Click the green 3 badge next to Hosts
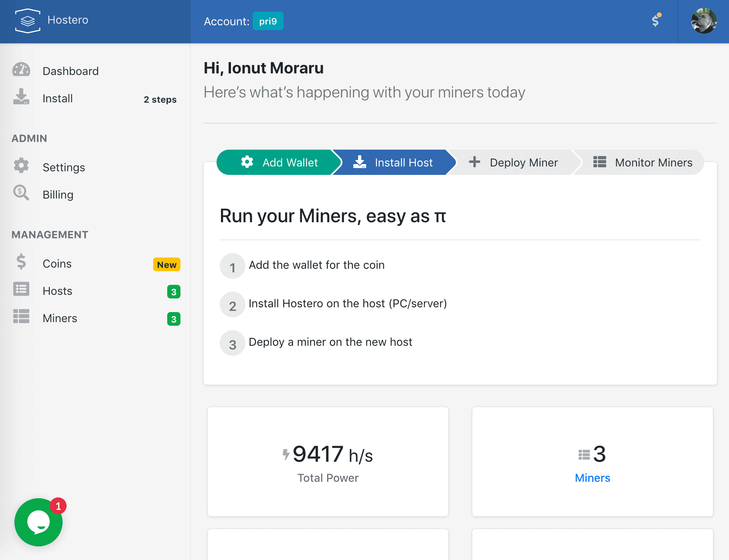 174,292
